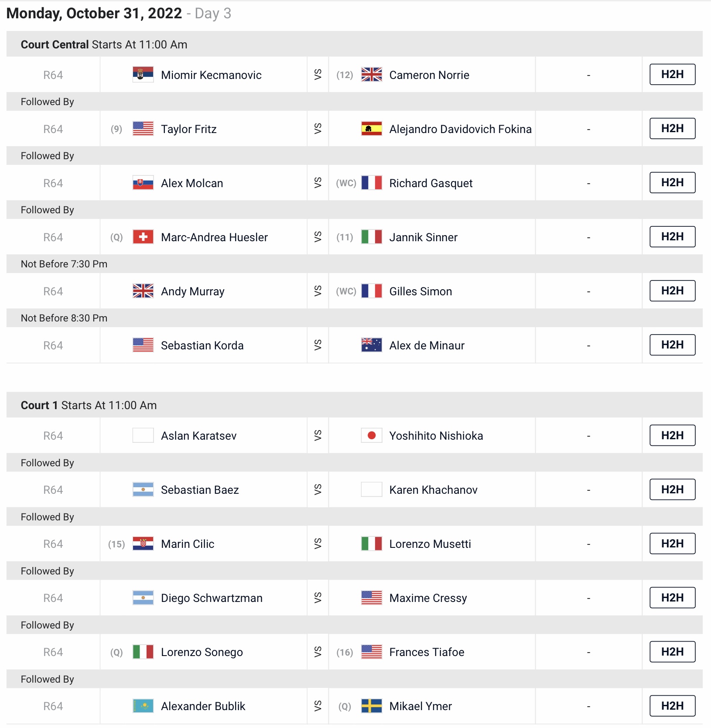Click the Slovak flag beside Alex Molcan

143,183
